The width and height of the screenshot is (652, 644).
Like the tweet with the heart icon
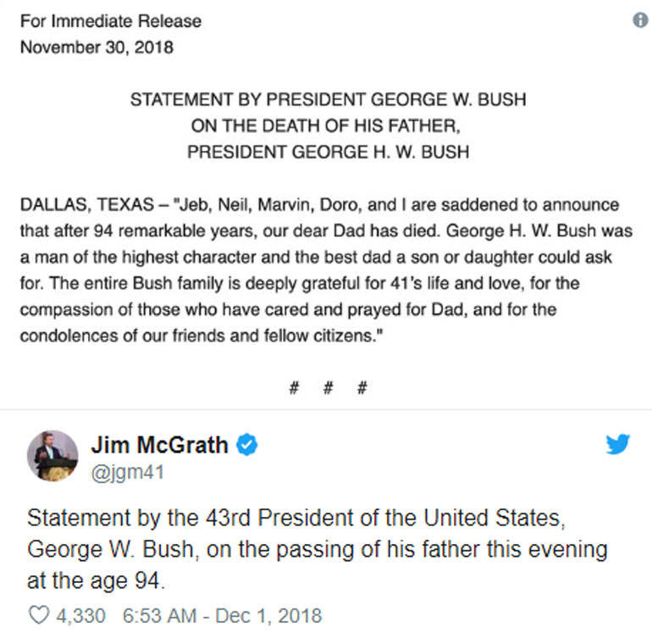click(x=39, y=614)
